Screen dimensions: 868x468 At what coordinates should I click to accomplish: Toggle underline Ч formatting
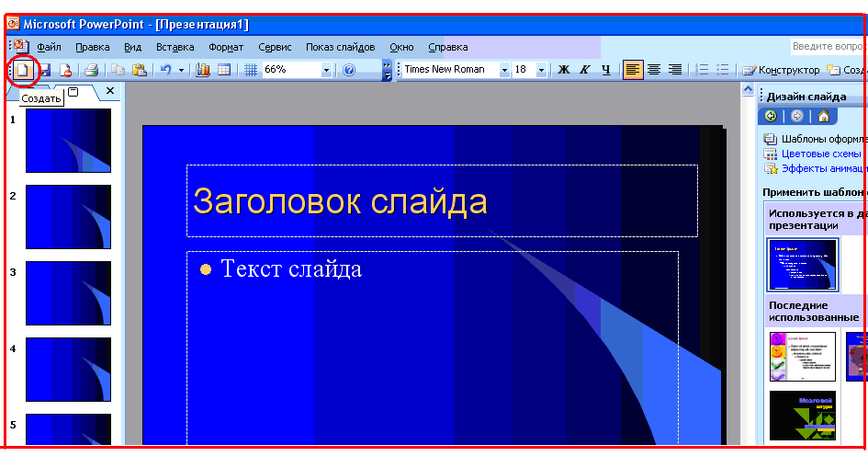pyautogui.click(x=606, y=70)
